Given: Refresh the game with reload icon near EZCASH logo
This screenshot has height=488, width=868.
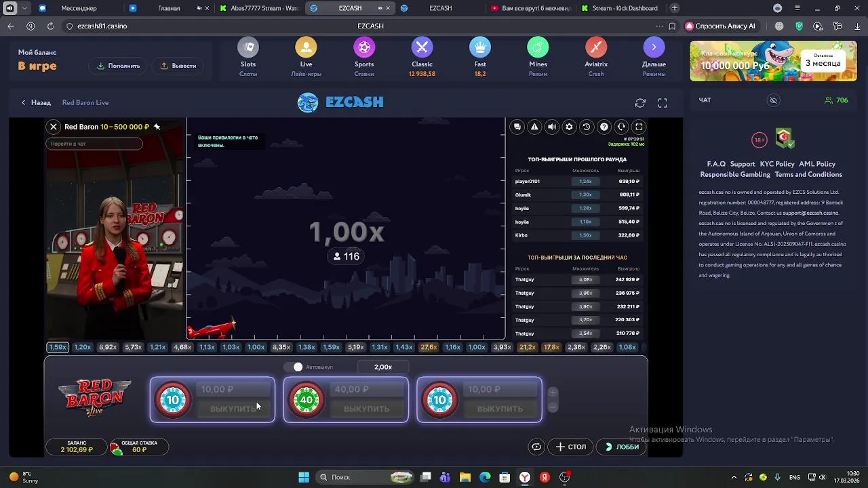Looking at the screenshot, I should [640, 103].
